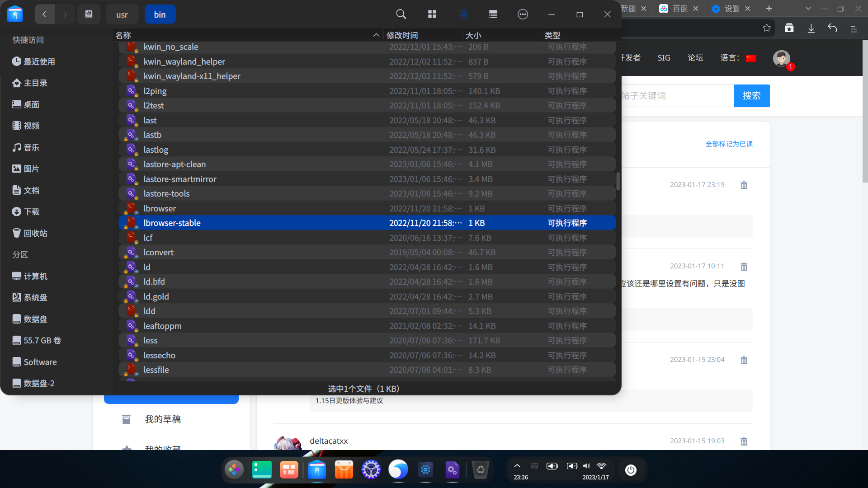
Task: Switch to icon grid view
Action: [432, 14]
